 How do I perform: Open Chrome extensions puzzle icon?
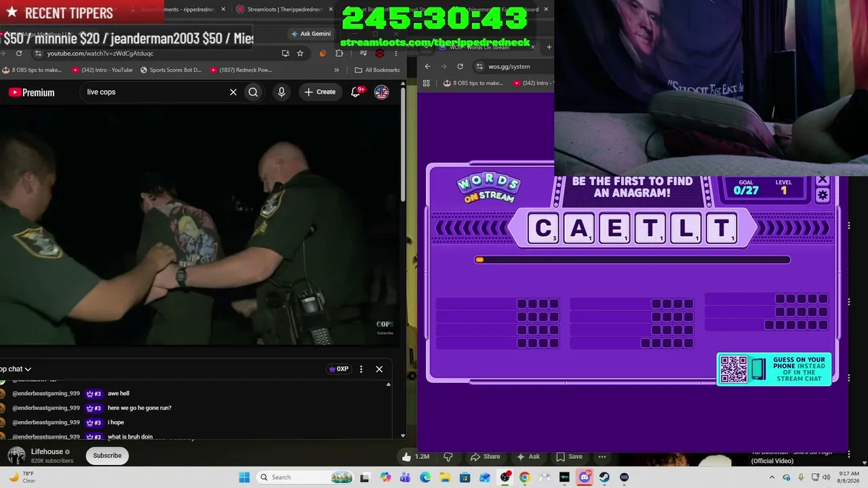pyautogui.click(x=339, y=54)
